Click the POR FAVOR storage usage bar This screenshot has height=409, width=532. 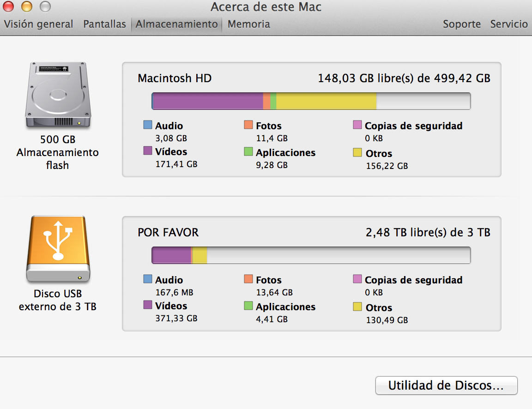311,255
